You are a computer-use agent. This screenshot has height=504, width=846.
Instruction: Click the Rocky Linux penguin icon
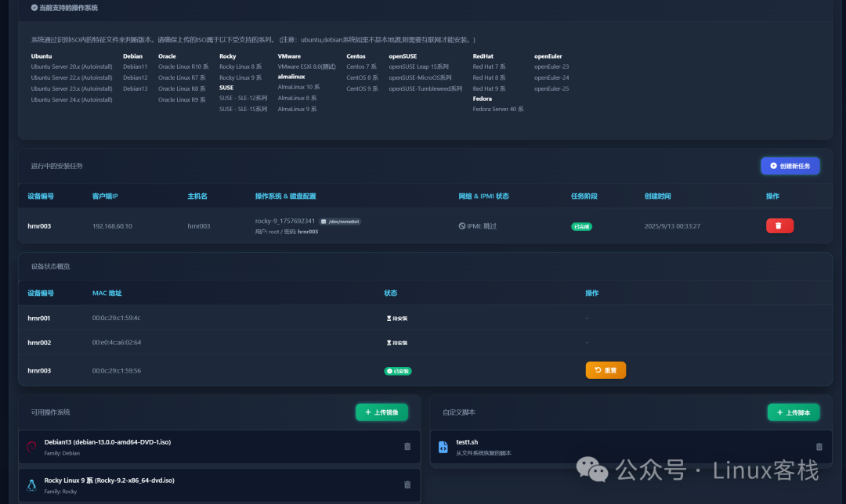32,484
